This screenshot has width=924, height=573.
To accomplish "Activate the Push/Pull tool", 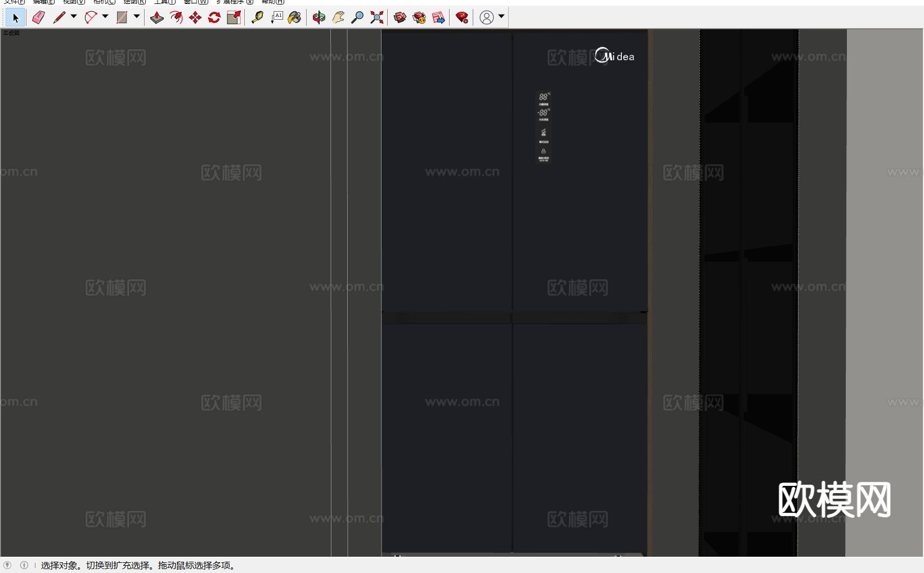I will [157, 18].
